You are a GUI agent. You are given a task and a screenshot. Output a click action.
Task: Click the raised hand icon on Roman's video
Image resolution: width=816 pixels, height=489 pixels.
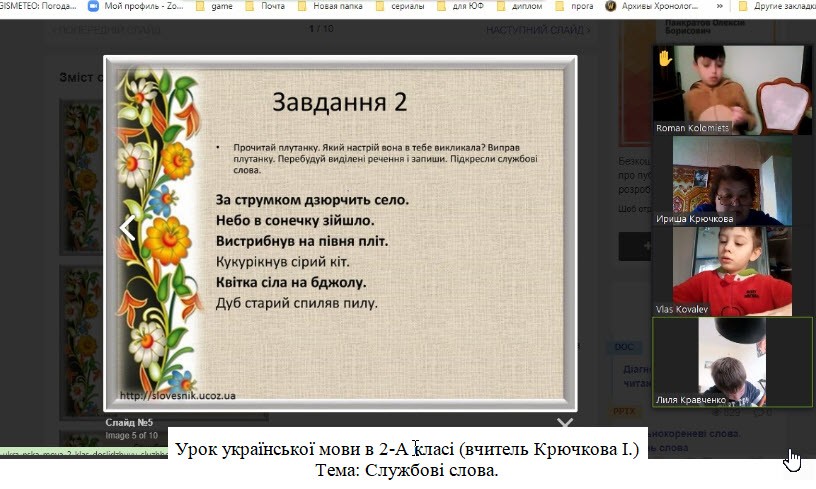click(x=664, y=59)
